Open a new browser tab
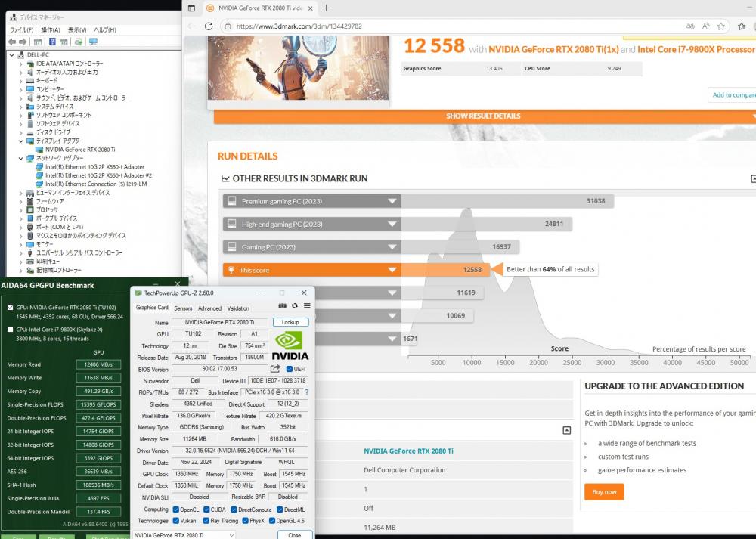 [327, 8]
